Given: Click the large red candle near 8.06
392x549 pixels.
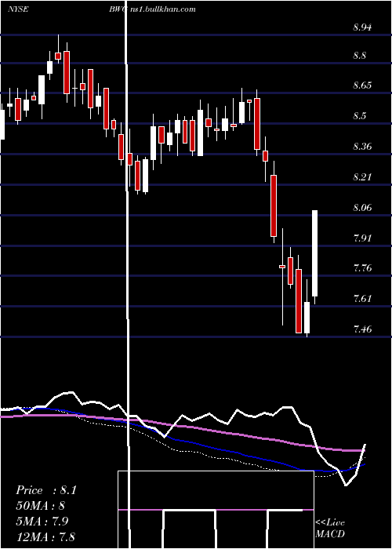Looking at the screenshot, I should point(274,205).
